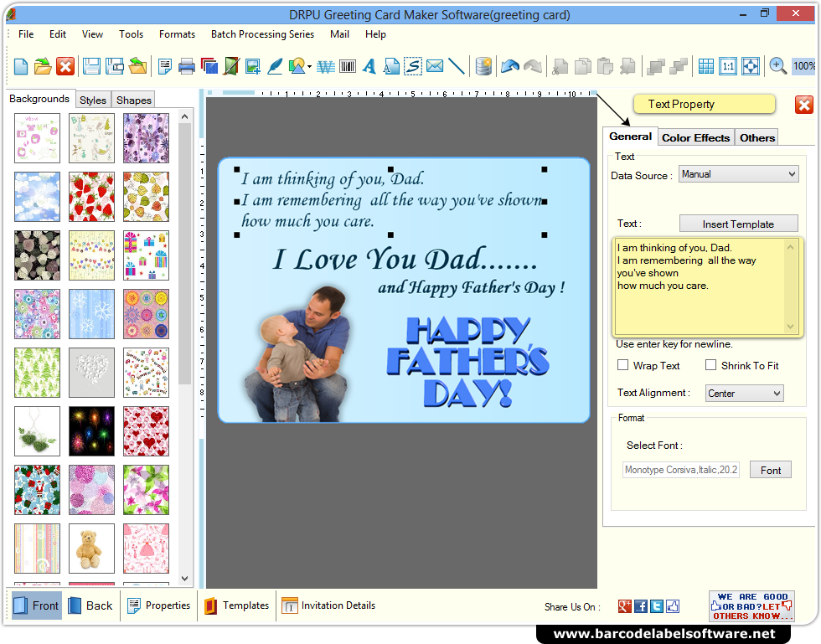Screen dimensions: 821x644
Task: Select the fireworks background thumbnail
Action: (x=91, y=431)
